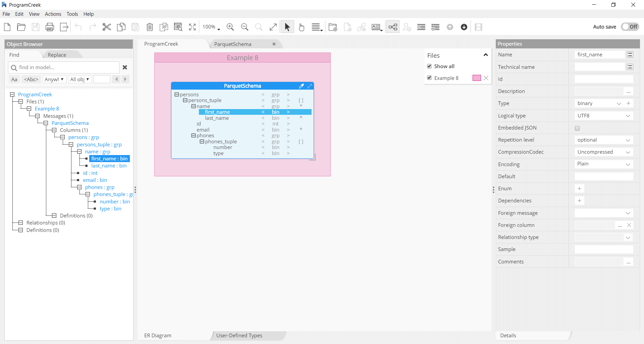Click the Delete trash can icon
The height and width of the screenshot is (344, 644).
click(150, 27)
